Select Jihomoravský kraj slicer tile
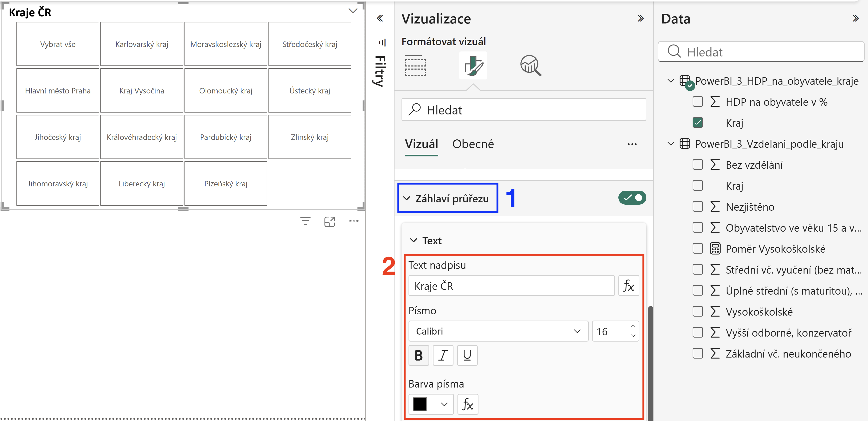Image resolution: width=868 pixels, height=421 pixels. (x=58, y=184)
